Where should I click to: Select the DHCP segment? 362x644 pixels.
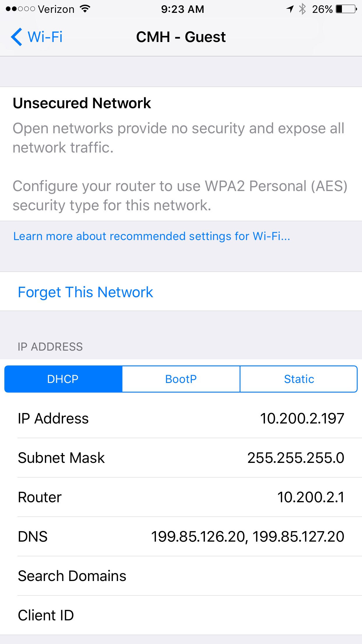click(63, 379)
